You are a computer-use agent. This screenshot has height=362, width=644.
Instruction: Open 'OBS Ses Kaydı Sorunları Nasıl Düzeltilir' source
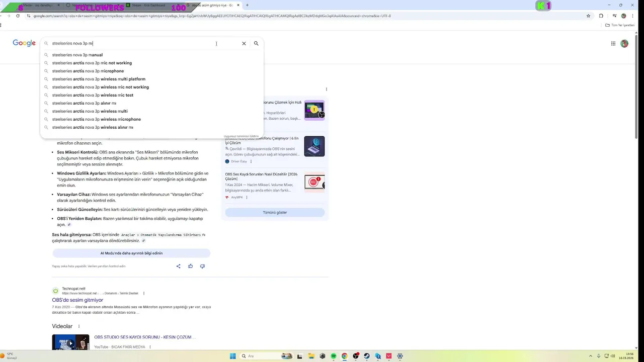tap(261, 176)
